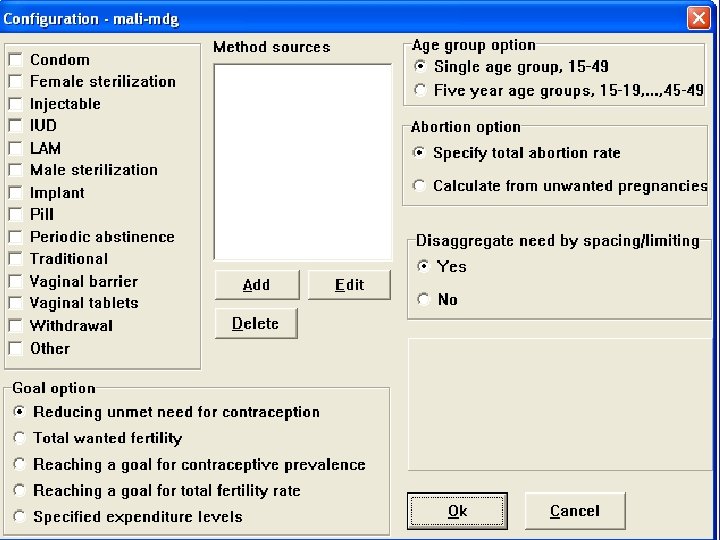Click the Delete button
This screenshot has height=540, width=720.
coord(256,324)
